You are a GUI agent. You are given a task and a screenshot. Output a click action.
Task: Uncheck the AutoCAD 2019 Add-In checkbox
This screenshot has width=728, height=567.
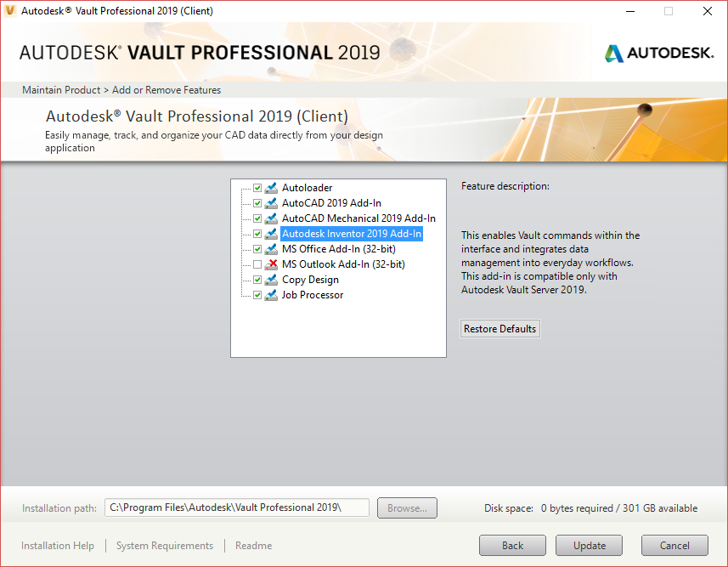257,203
